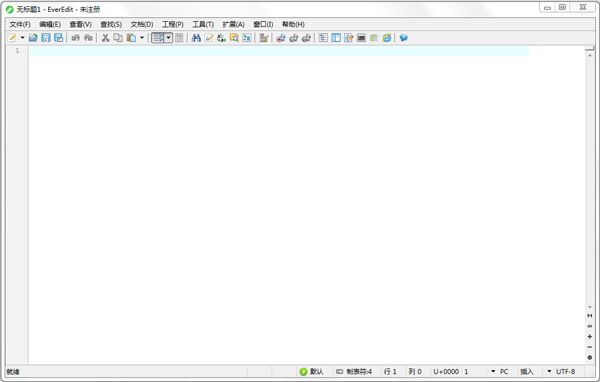Click the small button below the H marker
Screen dimensions: 600x382
coord(590,326)
